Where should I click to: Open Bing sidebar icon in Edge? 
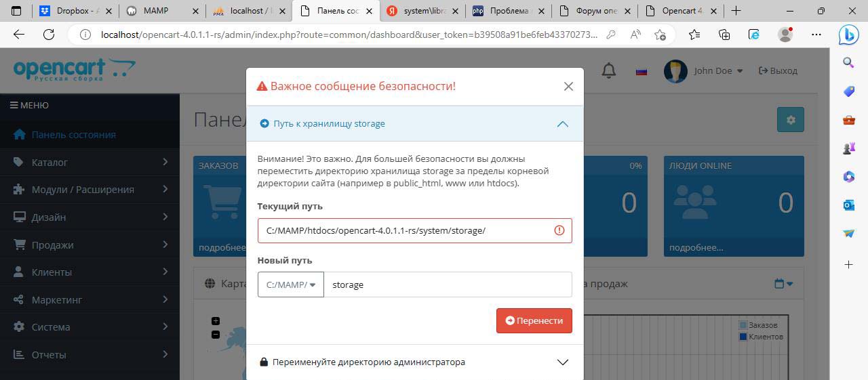[x=848, y=35]
